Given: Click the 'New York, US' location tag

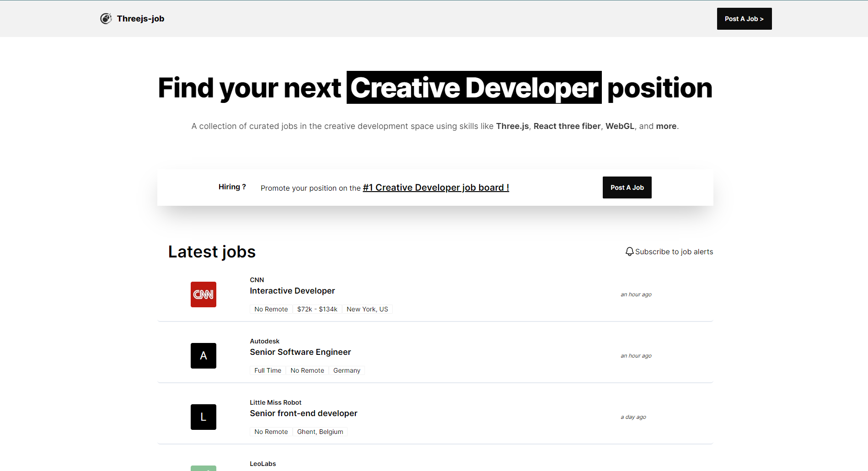Looking at the screenshot, I should pyautogui.click(x=367, y=309).
